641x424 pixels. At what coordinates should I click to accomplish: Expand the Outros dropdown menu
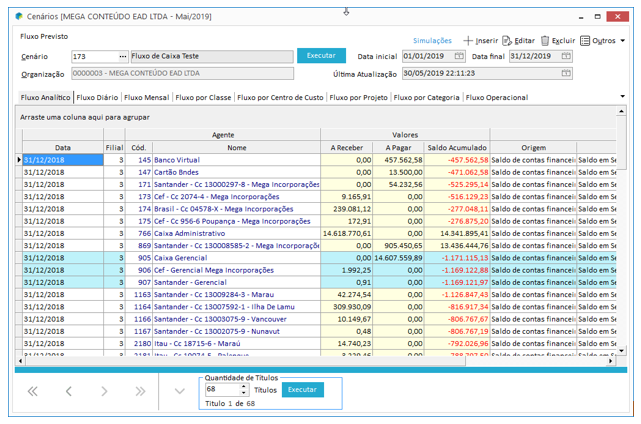pos(623,41)
